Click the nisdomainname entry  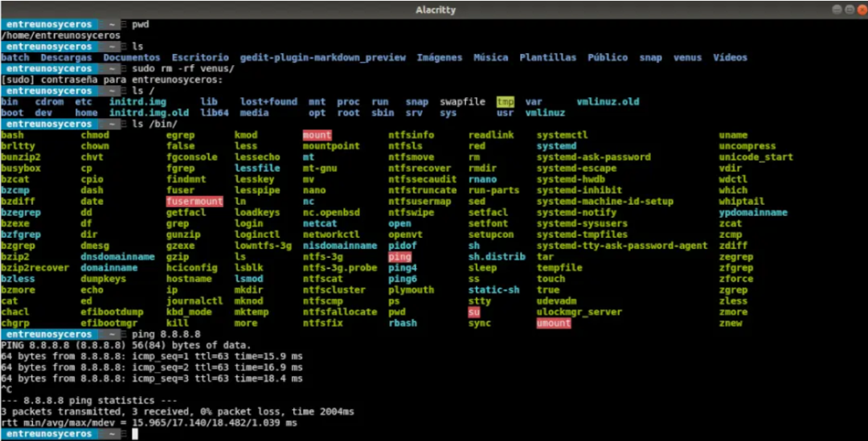tap(340, 246)
